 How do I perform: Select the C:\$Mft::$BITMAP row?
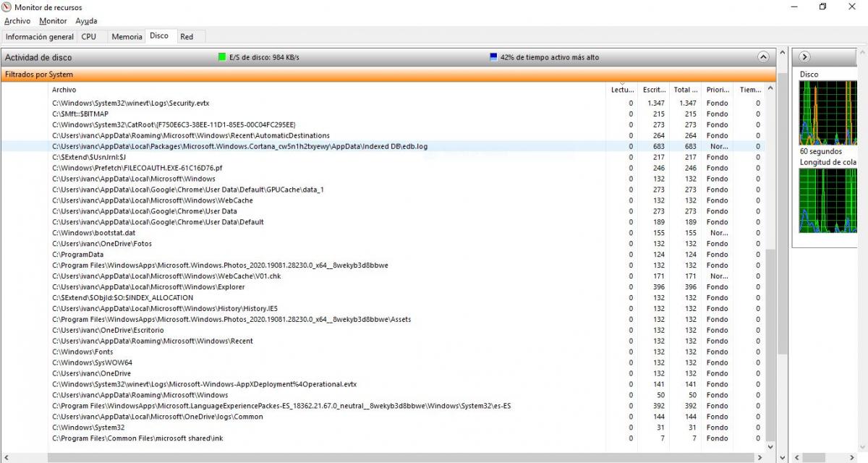[x=382, y=114]
